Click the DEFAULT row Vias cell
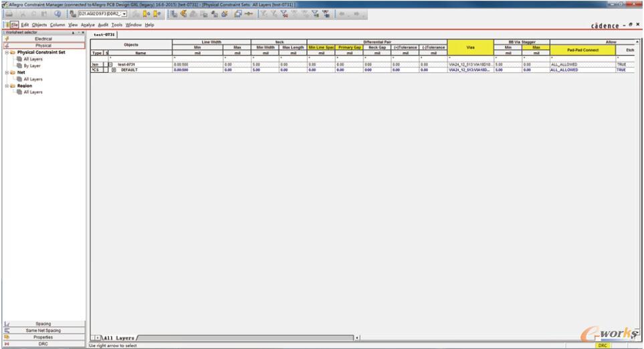 (x=470, y=70)
